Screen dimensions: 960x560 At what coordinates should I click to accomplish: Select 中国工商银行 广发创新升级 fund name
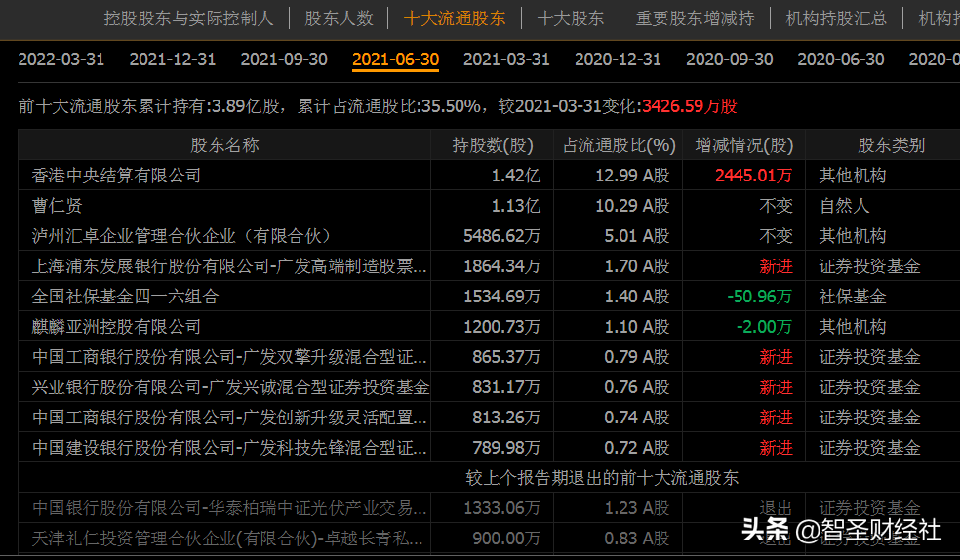pos(229,418)
